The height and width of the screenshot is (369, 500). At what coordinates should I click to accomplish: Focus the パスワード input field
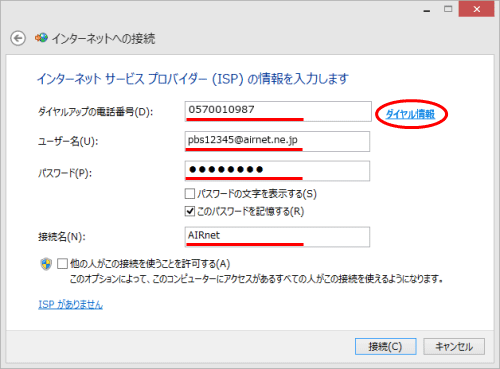click(277, 171)
